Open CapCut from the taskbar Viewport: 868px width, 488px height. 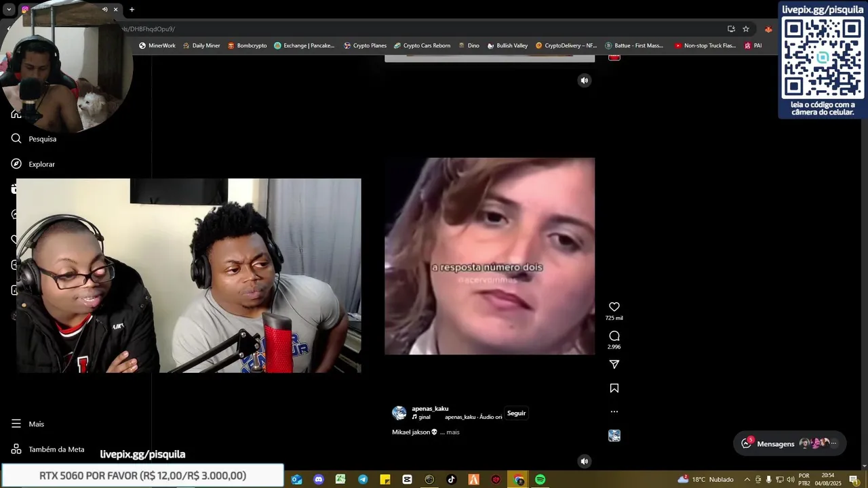click(407, 479)
